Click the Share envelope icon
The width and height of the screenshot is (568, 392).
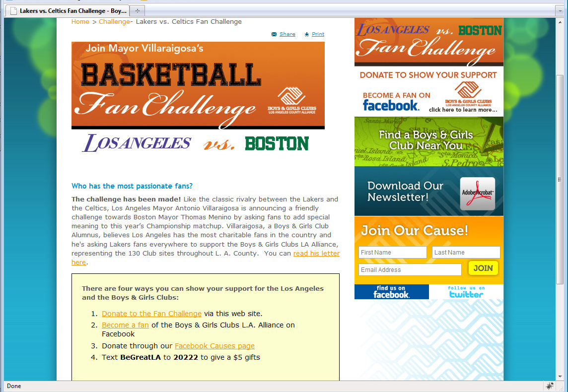click(274, 34)
